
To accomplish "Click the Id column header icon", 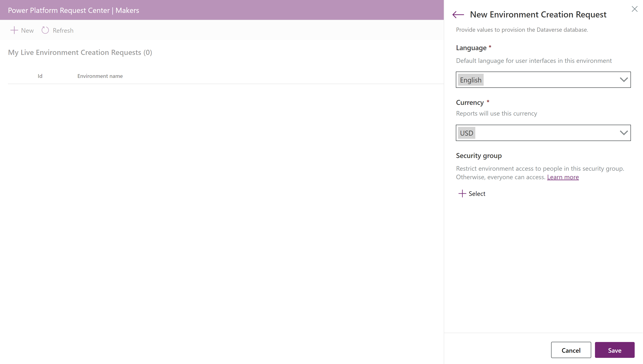I will coord(40,76).
